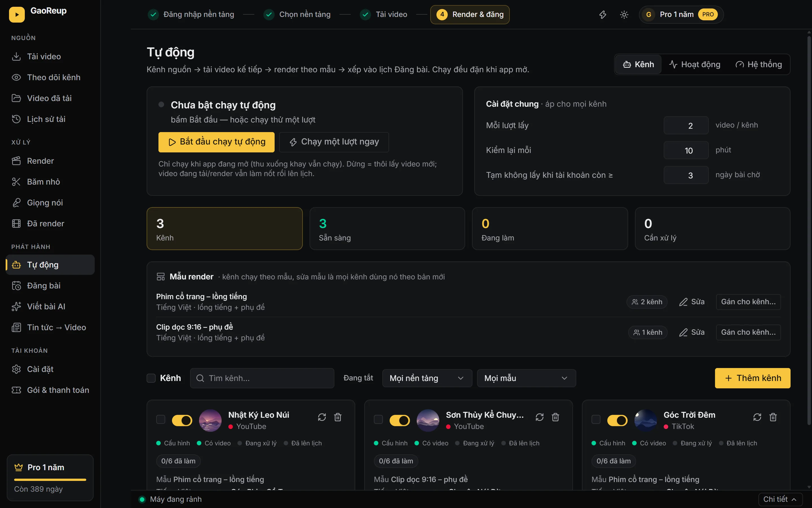Disable the Nhật Ký Leo Núi toggle
This screenshot has width=812, height=508.
pos(182,420)
